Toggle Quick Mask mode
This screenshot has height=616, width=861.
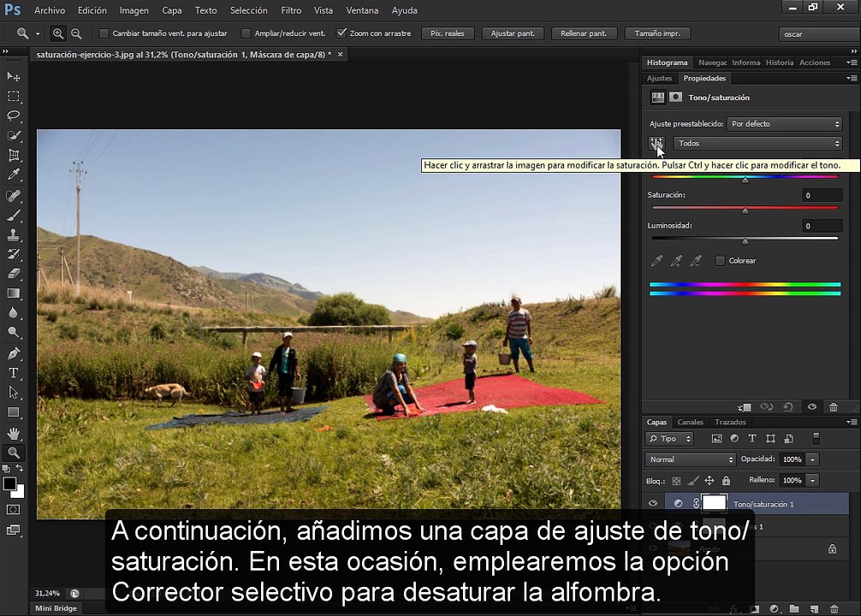(x=14, y=510)
